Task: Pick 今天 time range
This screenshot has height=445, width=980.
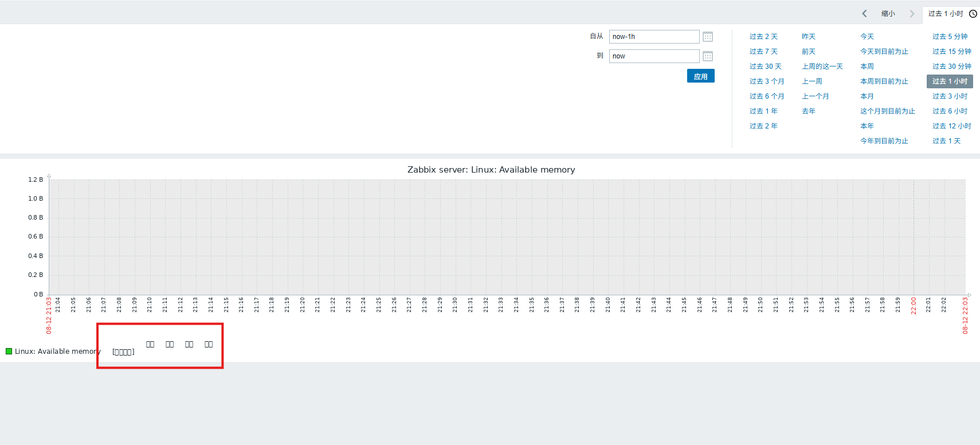Action: click(x=867, y=37)
